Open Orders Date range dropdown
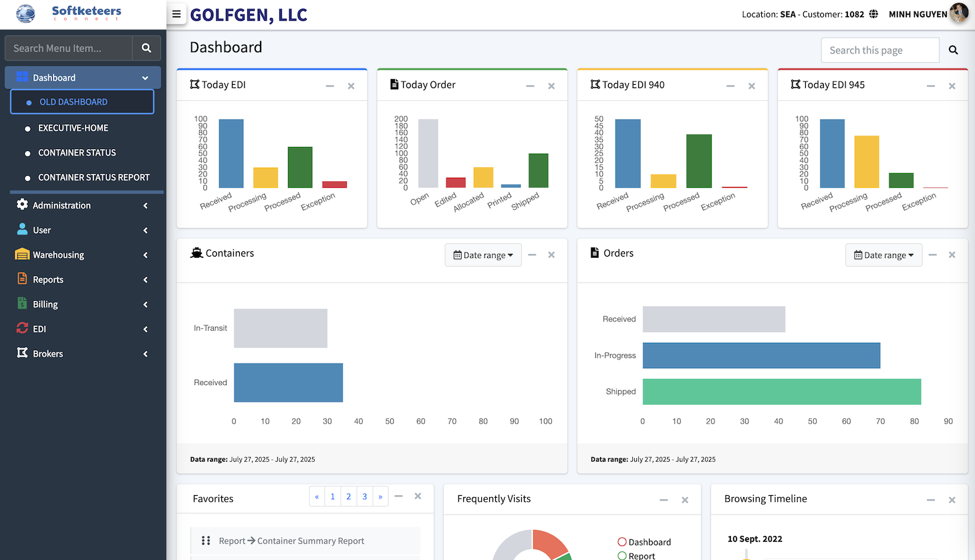Image resolution: width=975 pixels, height=560 pixels. (883, 255)
